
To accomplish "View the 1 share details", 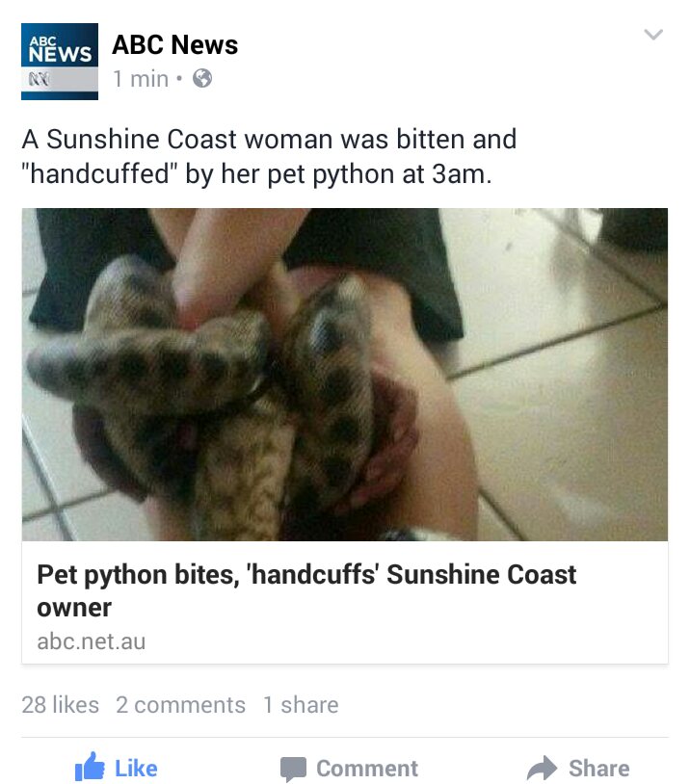I will coord(301,705).
